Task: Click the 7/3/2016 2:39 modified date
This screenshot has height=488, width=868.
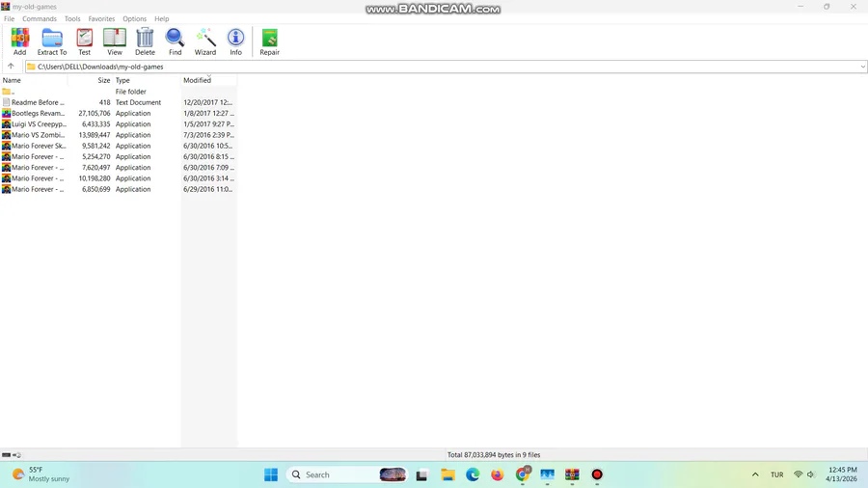Action: click(x=208, y=135)
